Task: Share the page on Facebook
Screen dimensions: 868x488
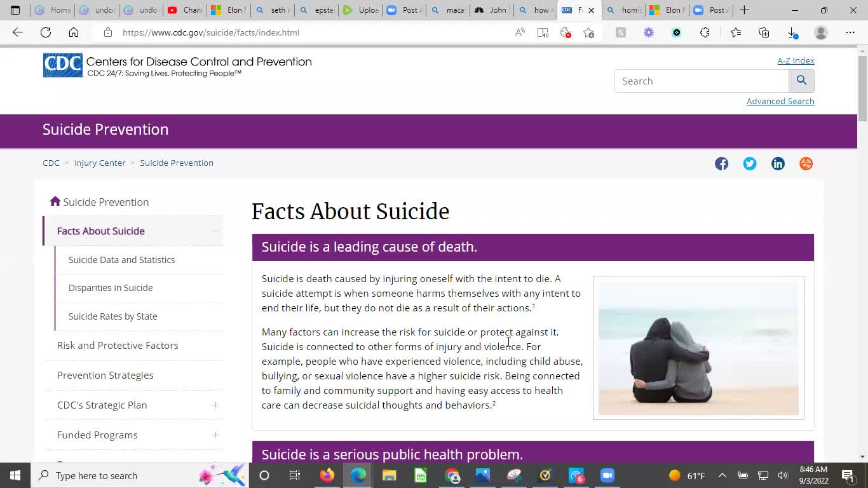Action: pyautogui.click(x=722, y=163)
